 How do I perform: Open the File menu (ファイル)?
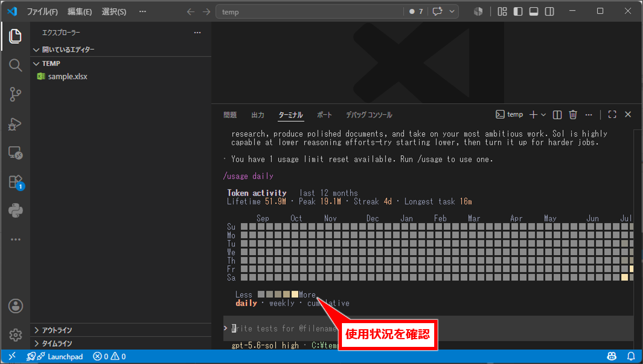point(42,12)
